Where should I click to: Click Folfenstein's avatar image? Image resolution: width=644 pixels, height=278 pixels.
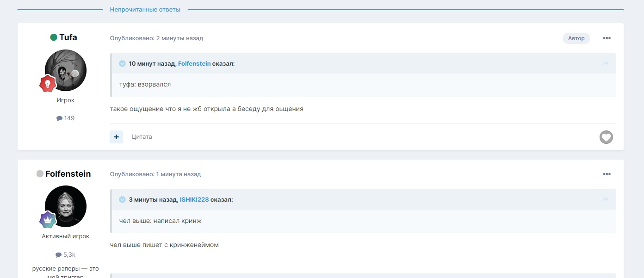[x=66, y=206]
